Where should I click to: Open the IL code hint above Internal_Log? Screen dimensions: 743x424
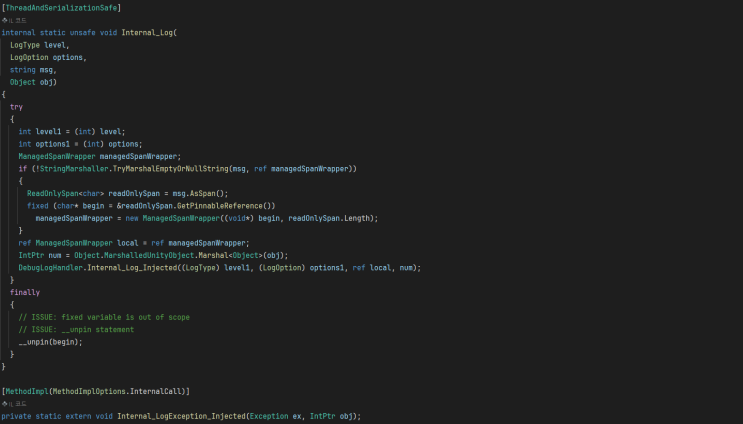(14, 20)
